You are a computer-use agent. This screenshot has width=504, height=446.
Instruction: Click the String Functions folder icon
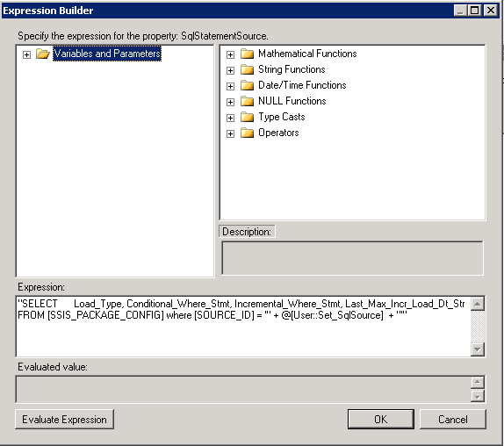coord(247,69)
